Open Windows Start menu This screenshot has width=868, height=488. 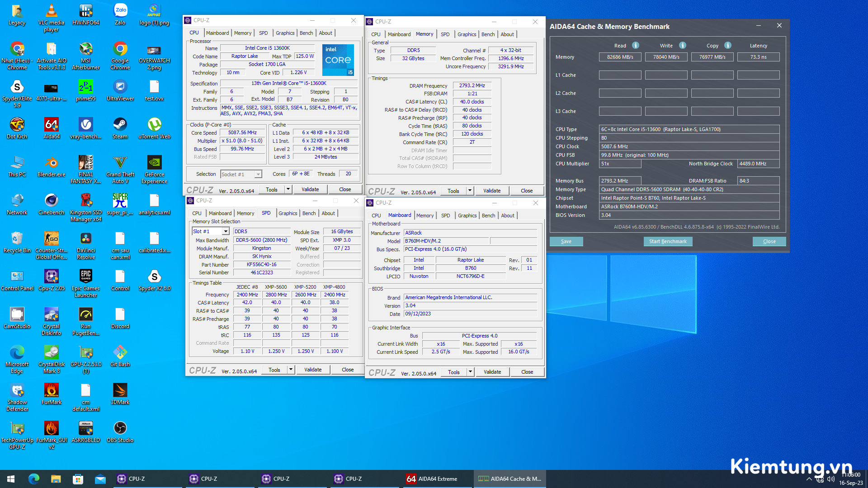[11, 479]
